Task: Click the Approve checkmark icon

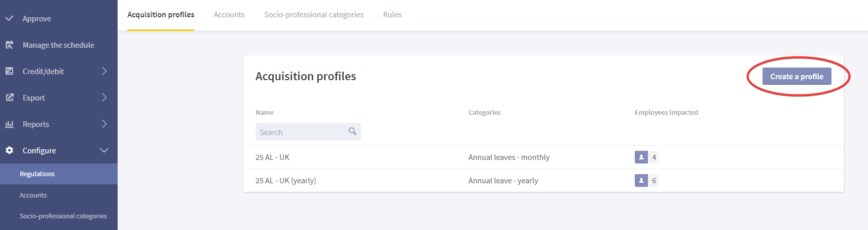Action: coord(9,18)
